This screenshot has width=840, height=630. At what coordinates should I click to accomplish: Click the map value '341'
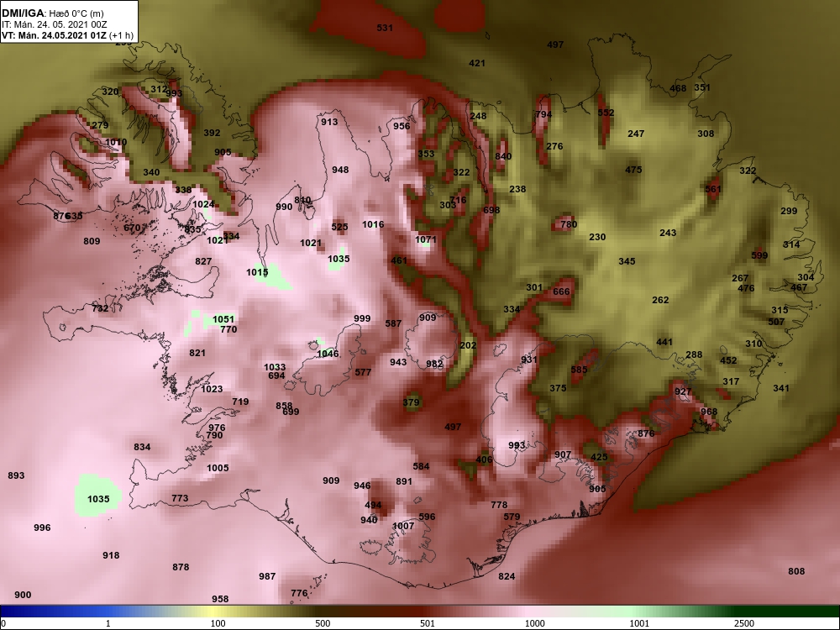click(x=780, y=388)
